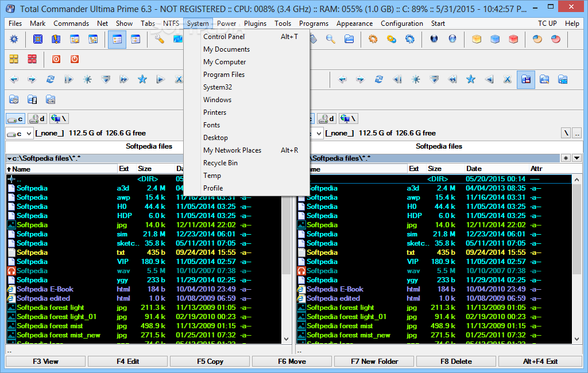Image resolution: width=588 pixels, height=373 pixels.
Task: Select My Network Places menu entry
Action: coord(247,150)
